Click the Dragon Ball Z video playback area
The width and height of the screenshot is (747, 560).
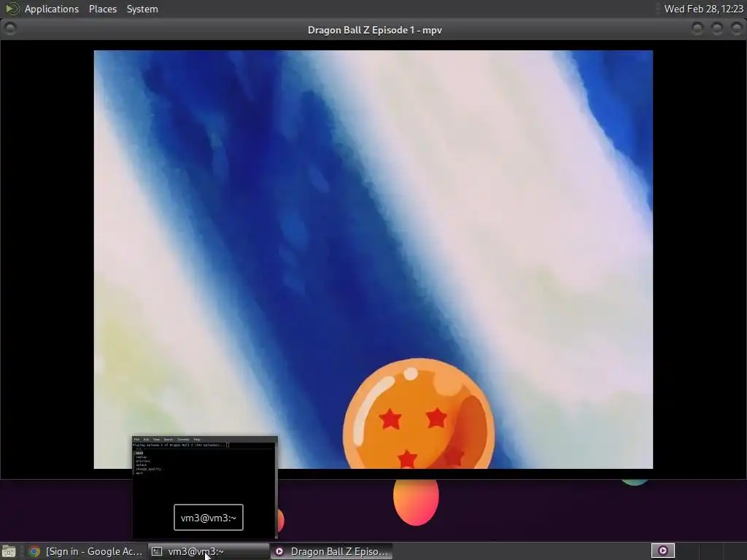(373, 260)
